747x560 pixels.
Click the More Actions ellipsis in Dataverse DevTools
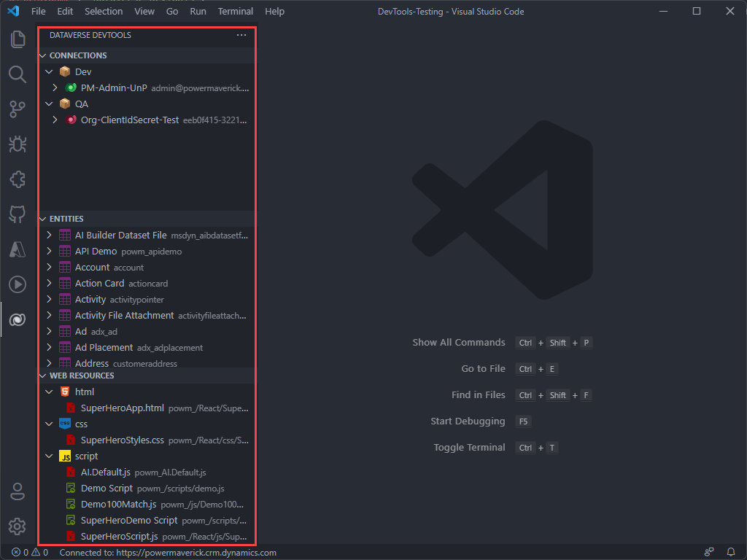click(x=241, y=34)
